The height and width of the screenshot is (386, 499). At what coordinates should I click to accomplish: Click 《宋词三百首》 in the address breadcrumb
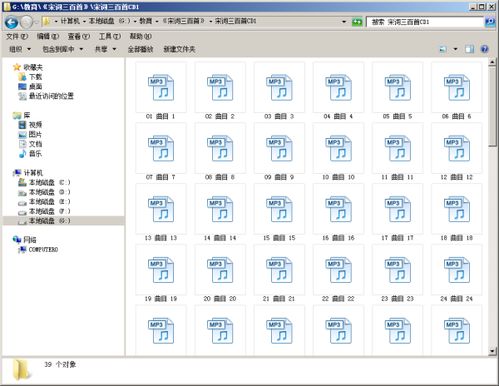(183, 21)
